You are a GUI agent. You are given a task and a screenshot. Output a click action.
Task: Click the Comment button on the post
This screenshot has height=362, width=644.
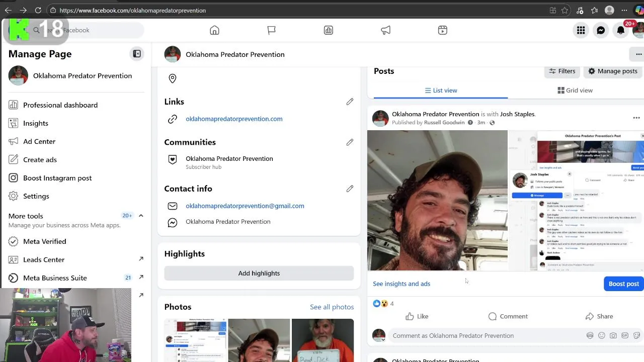[508, 316]
